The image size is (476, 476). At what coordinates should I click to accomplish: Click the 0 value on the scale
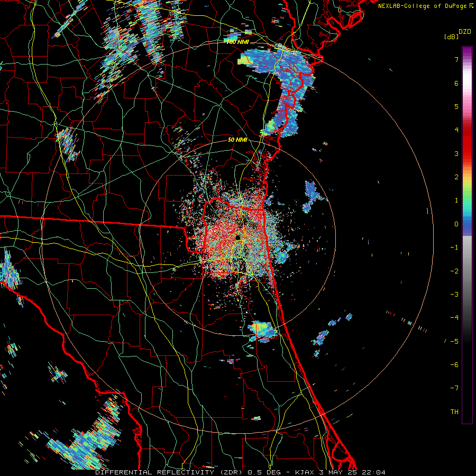click(456, 224)
